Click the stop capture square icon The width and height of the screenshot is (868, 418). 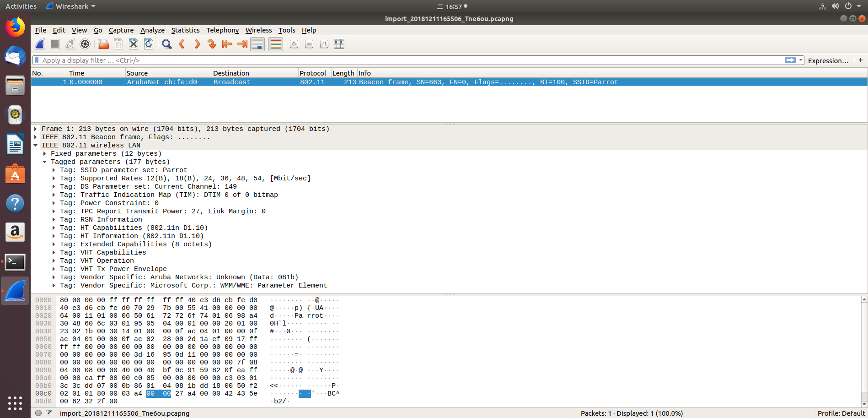[x=55, y=44]
